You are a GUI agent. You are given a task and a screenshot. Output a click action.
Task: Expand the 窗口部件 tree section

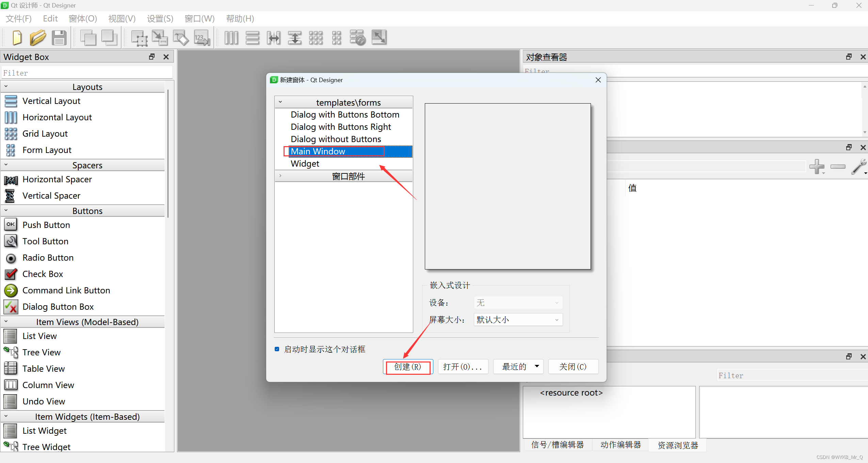[279, 176]
